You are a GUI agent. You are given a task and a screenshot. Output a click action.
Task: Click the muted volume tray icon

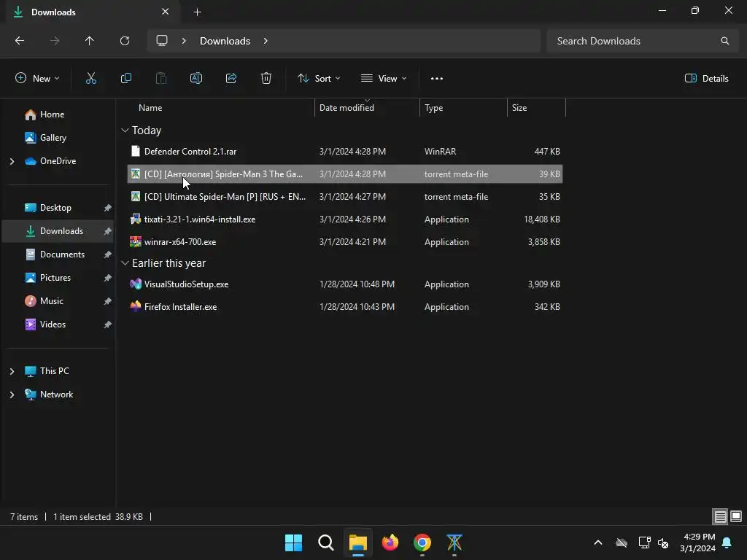point(662,542)
